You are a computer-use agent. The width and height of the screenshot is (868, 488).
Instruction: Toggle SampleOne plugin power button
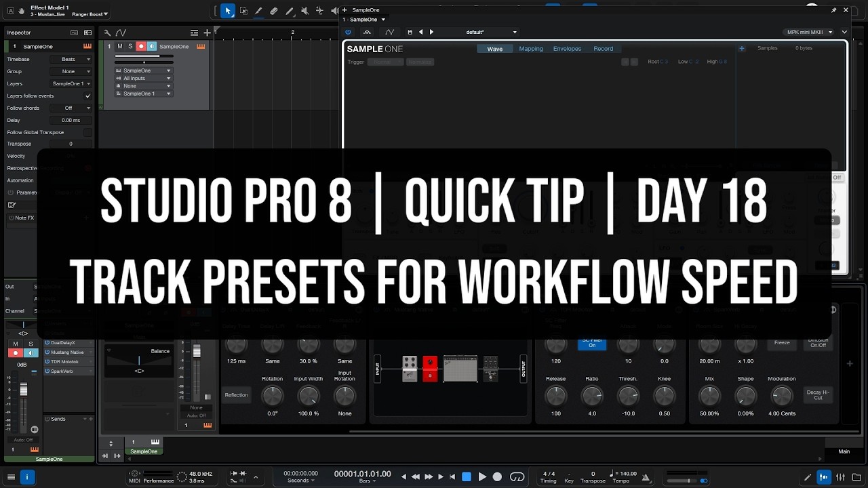pos(348,32)
